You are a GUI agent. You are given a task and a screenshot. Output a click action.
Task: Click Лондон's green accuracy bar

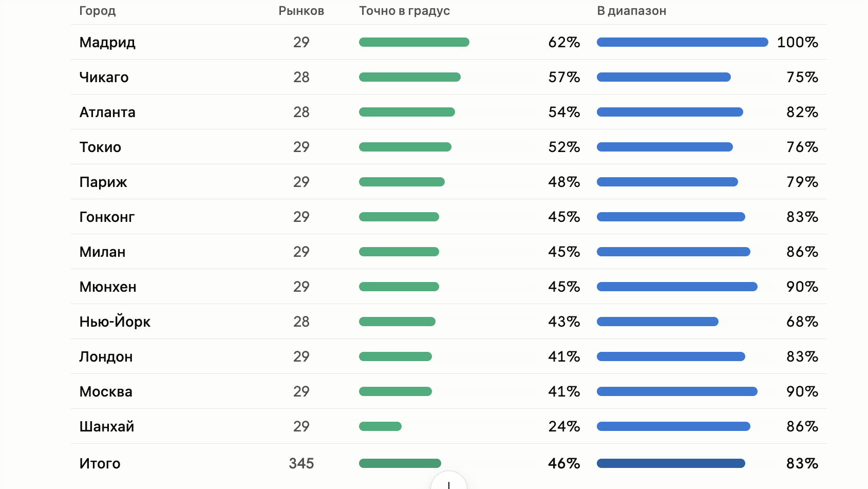click(x=395, y=356)
